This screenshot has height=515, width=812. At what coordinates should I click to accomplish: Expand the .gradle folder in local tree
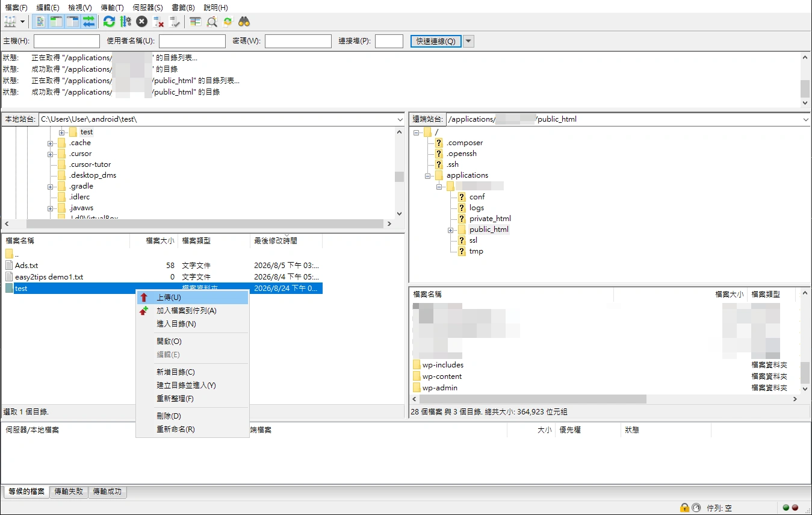coord(51,187)
